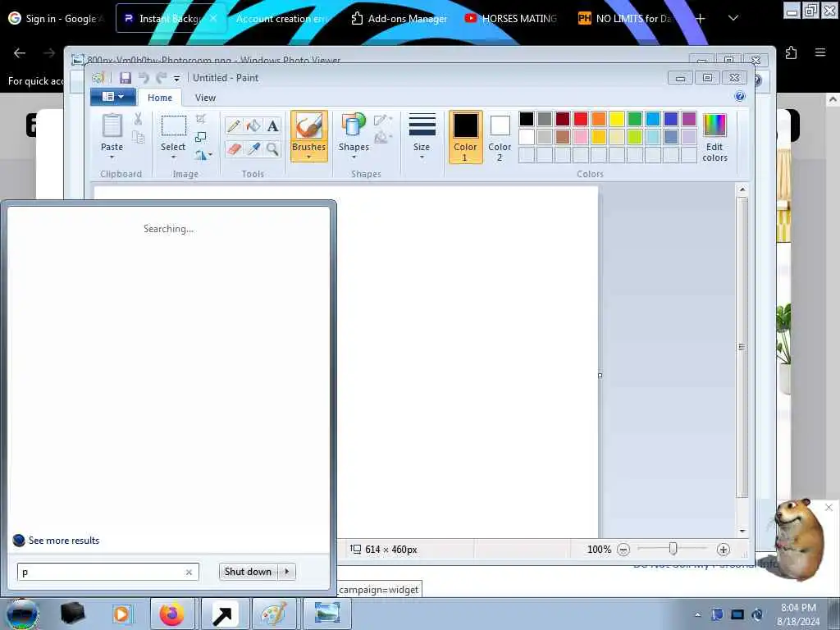The width and height of the screenshot is (840, 630).
Task: Click Firefox back arrow button
Action: (20, 52)
